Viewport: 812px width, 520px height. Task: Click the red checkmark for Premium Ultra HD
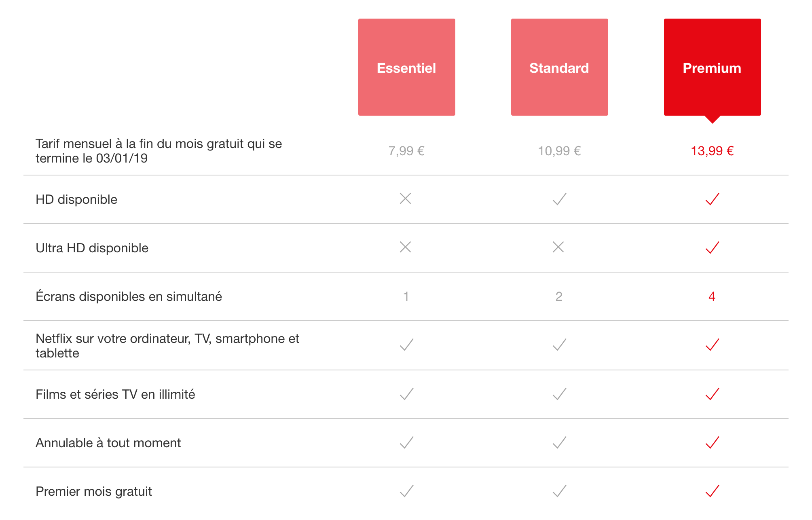point(713,247)
